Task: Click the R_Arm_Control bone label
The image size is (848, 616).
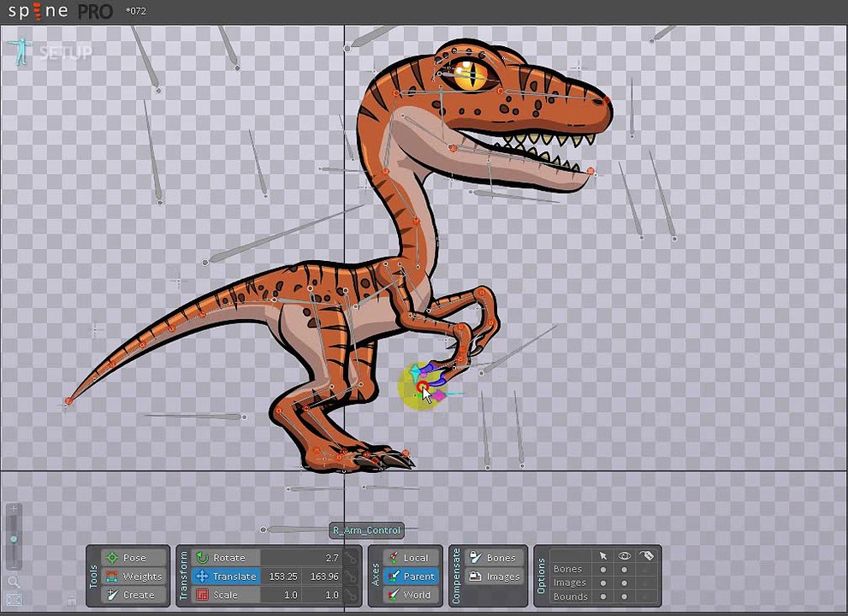Action: pyautogui.click(x=367, y=530)
